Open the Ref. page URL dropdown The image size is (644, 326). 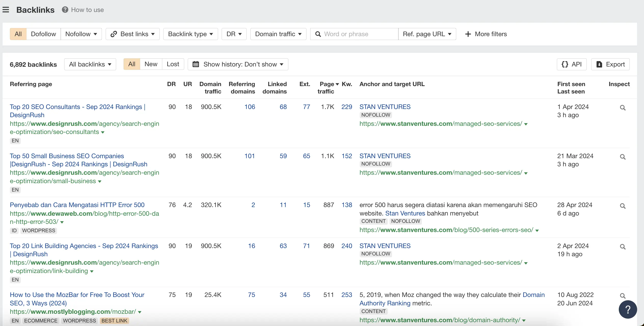click(427, 34)
